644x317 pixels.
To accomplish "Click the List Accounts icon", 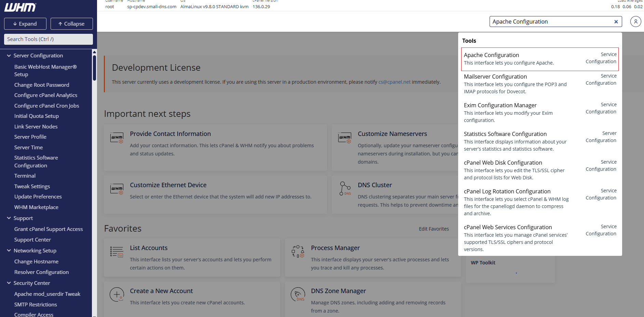I will 117,252.
